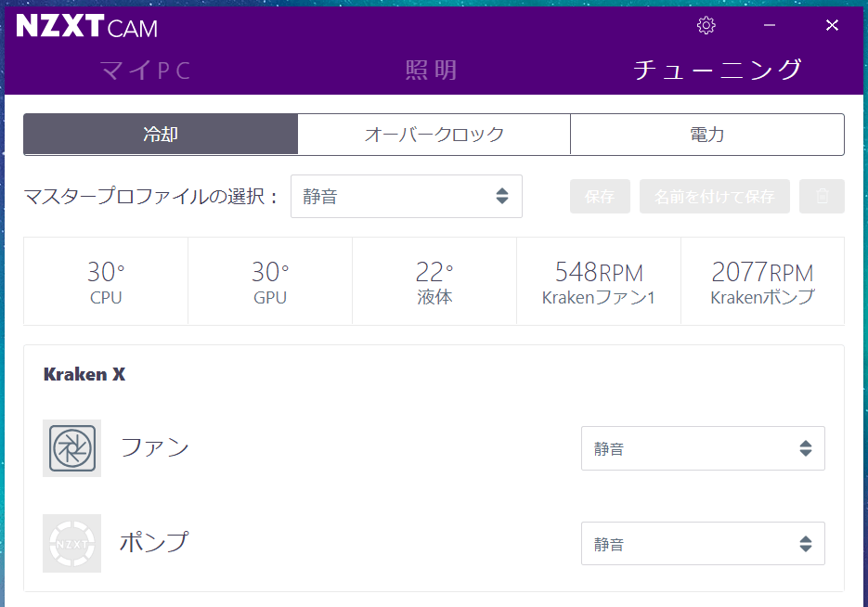The height and width of the screenshot is (607, 868).
Task: Click the ファン label
Action: point(155,447)
